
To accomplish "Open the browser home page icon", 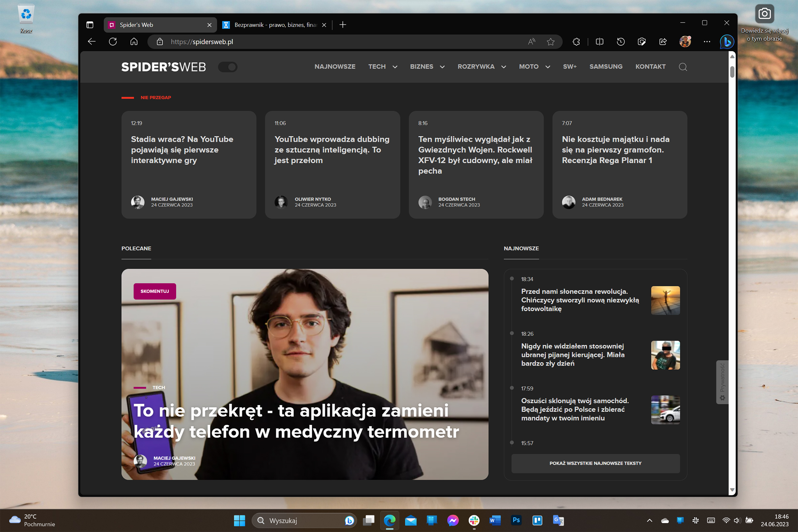I will point(134,42).
